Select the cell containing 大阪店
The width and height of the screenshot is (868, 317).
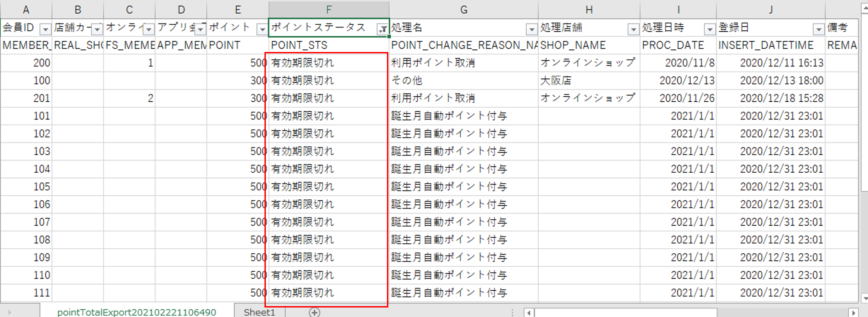(x=588, y=80)
